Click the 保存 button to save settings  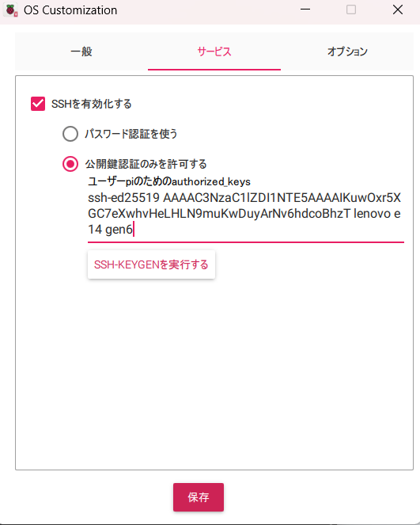(199, 496)
